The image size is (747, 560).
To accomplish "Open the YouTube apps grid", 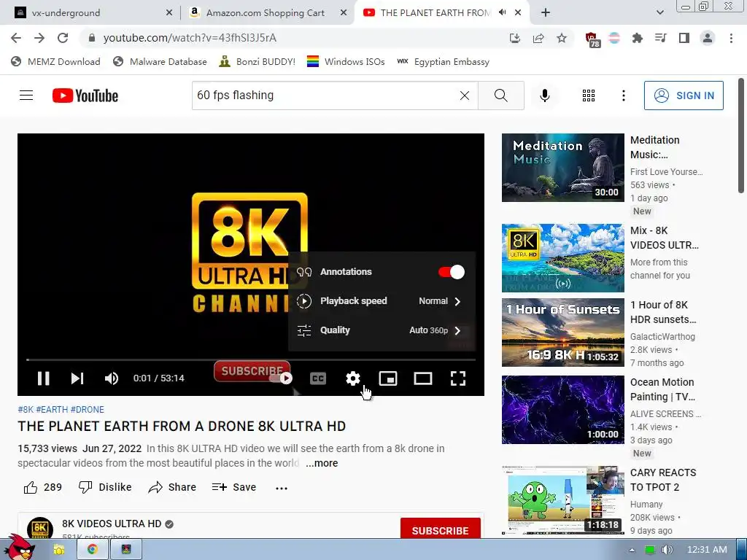I will pyautogui.click(x=589, y=96).
